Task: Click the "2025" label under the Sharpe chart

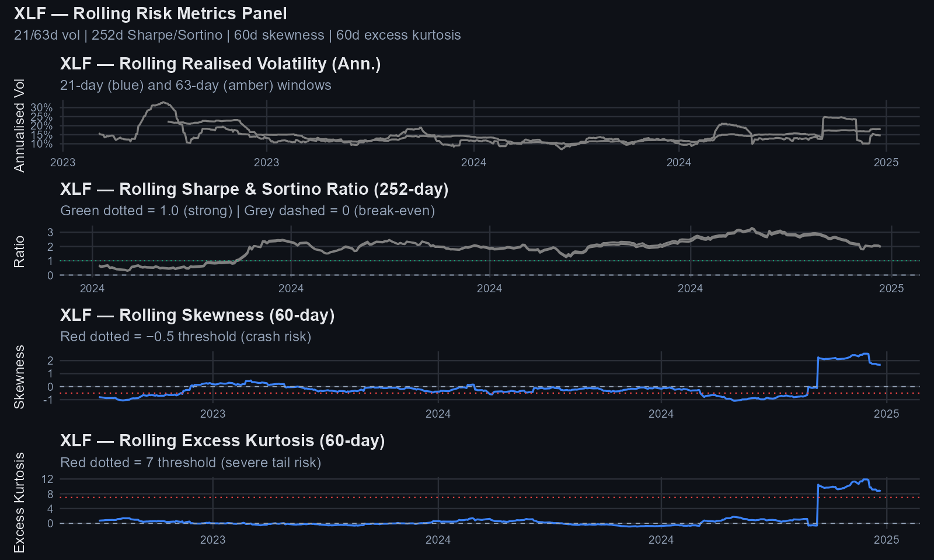Action: click(x=891, y=288)
